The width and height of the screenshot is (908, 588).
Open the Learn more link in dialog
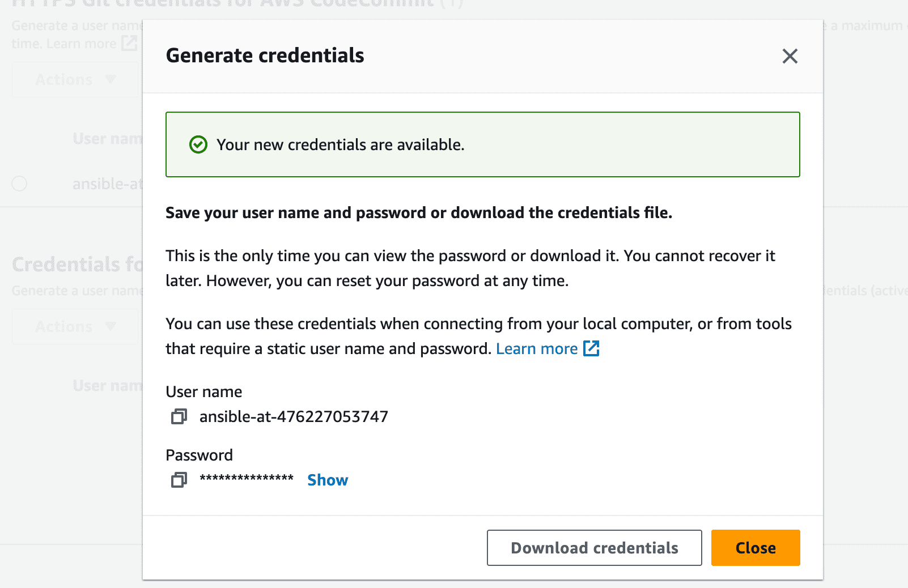537,348
